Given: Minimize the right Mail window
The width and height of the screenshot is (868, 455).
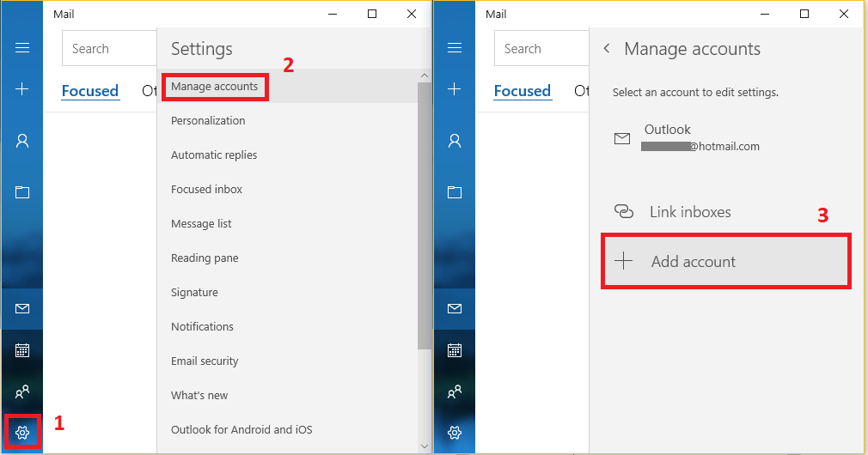Looking at the screenshot, I should click(765, 14).
